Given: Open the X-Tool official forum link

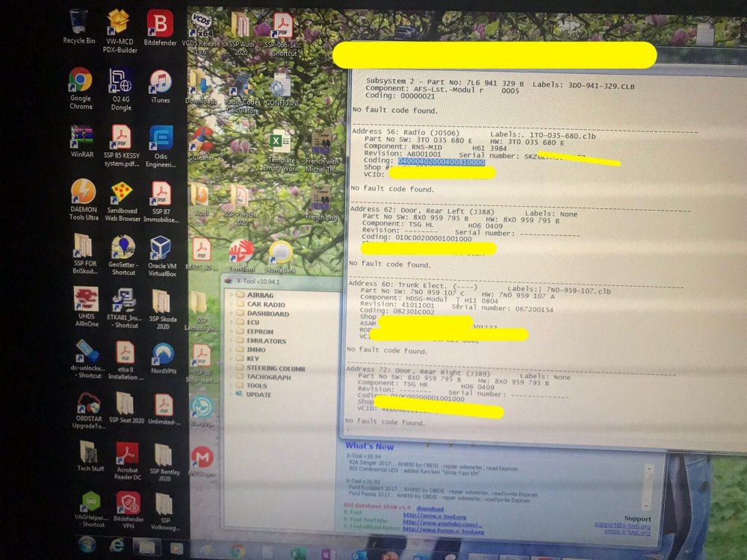Looking at the screenshot, I should pos(443,532).
